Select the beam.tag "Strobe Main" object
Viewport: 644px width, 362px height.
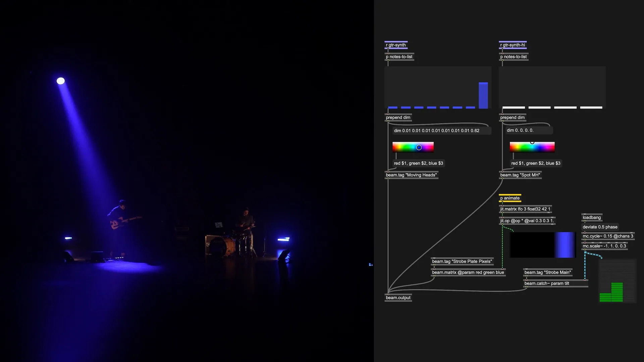[x=548, y=272]
